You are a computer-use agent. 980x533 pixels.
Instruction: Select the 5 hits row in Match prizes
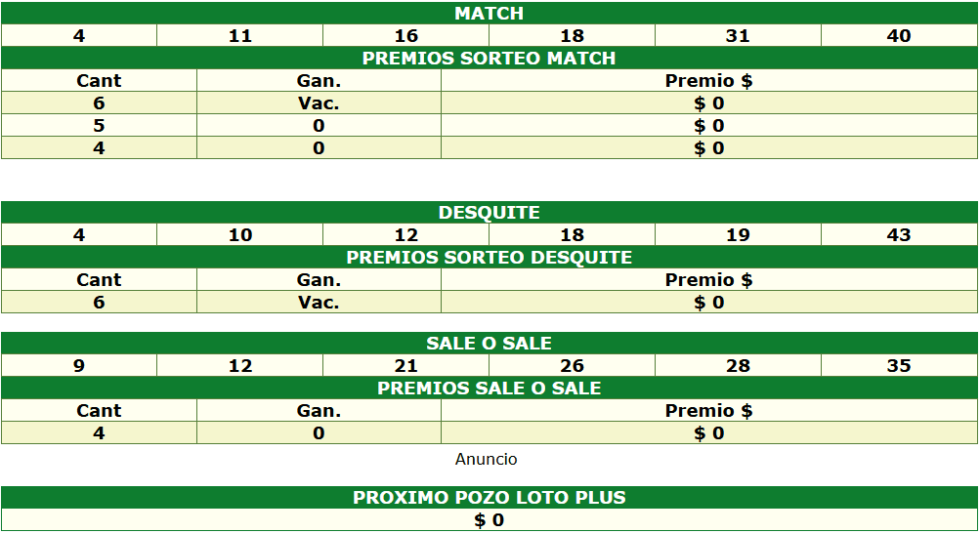tap(99, 126)
